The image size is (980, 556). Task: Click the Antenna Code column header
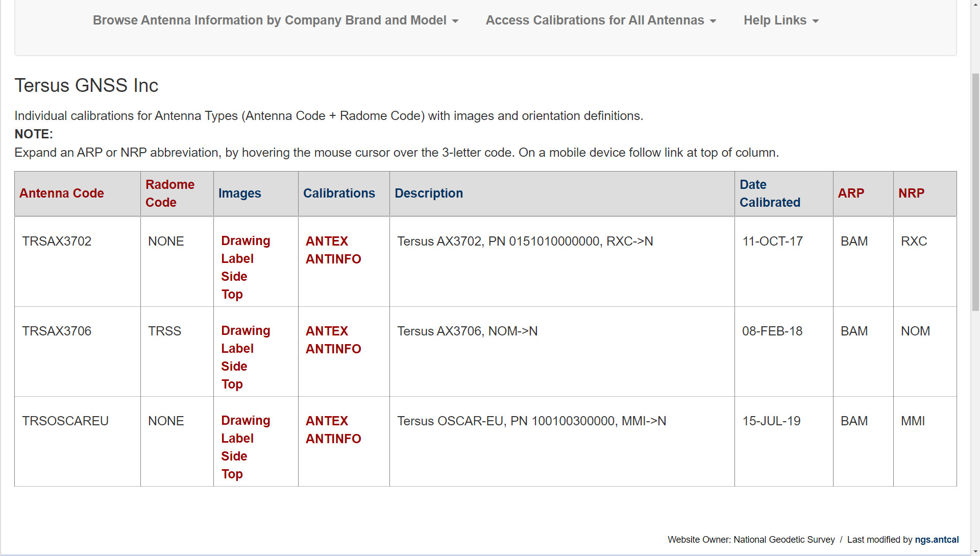coord(61,194)
